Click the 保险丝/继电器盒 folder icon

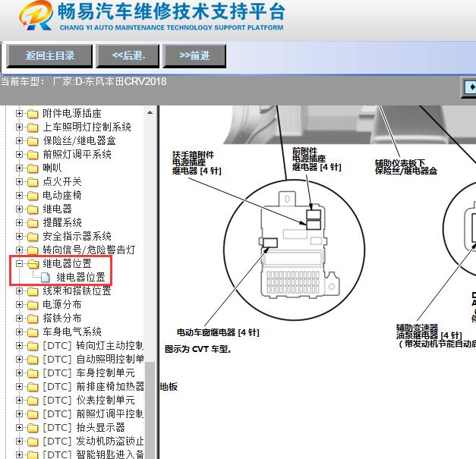point(33,141)
